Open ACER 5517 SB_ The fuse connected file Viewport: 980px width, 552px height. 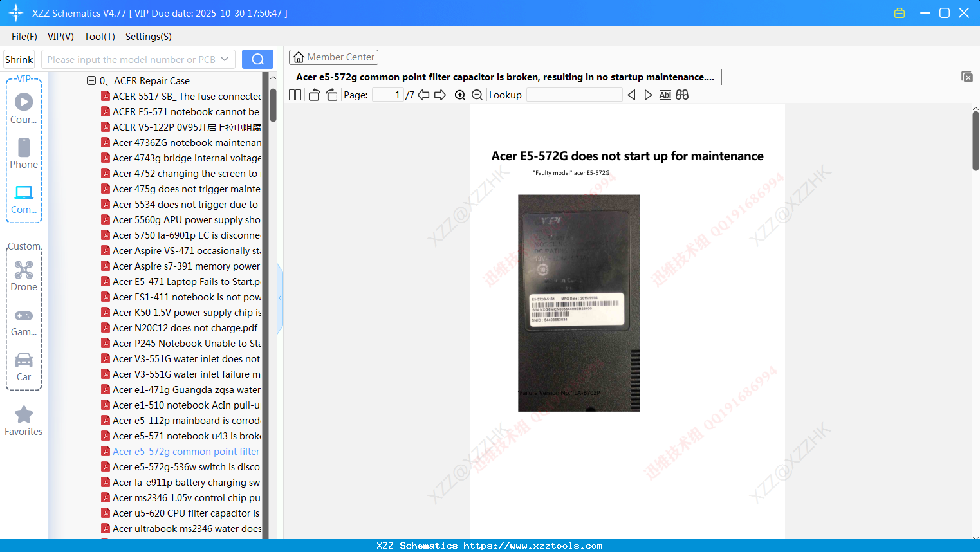click(x=181, y=97)
